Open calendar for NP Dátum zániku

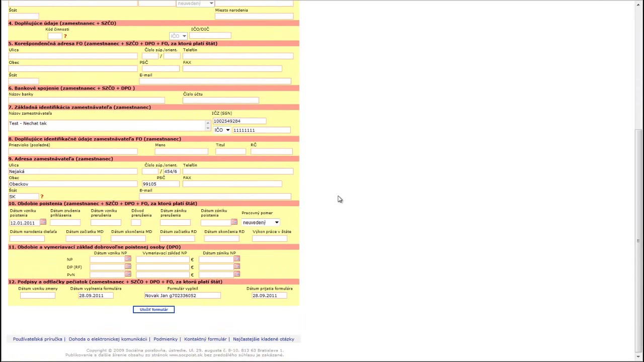[237, 259]
